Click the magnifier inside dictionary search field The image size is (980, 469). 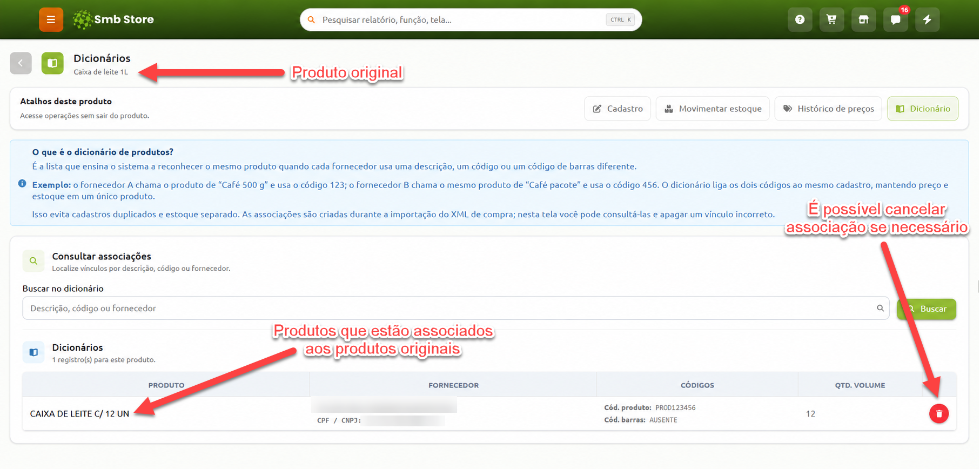click(880, 308)
